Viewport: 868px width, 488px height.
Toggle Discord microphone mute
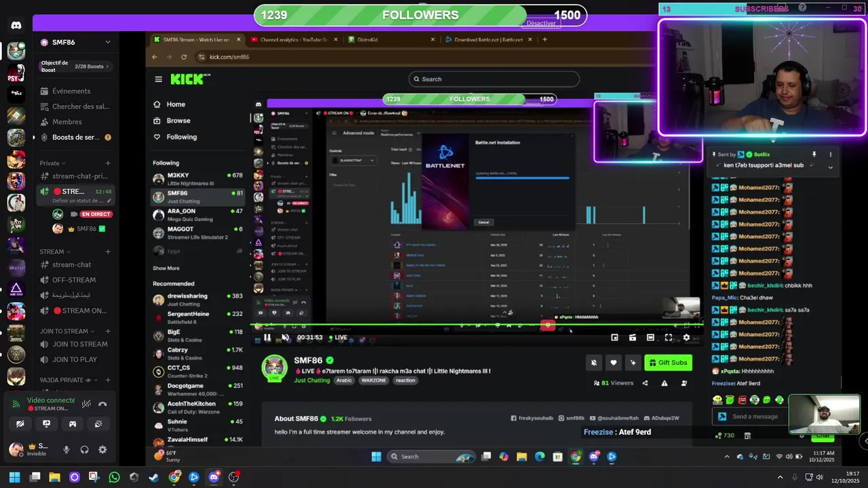coord(66,449)
